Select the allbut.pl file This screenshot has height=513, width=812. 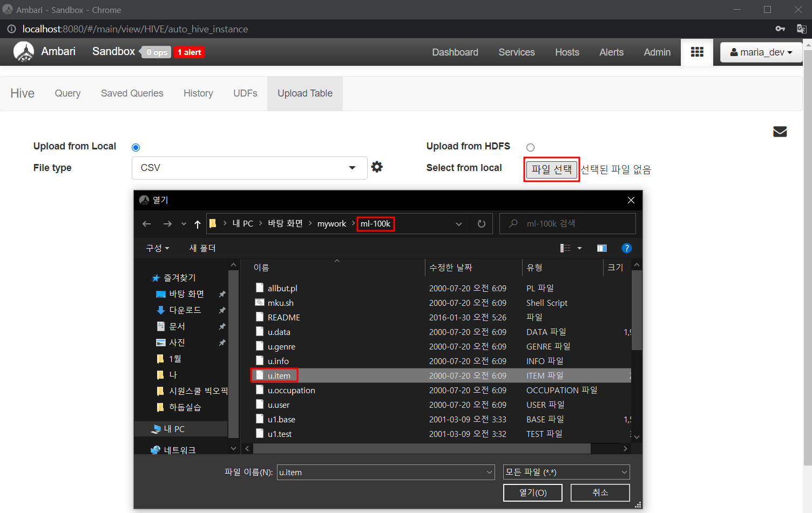click(x=282, y=289)
